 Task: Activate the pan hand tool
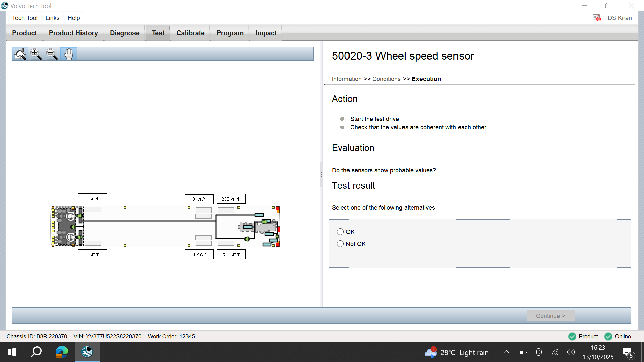click(x=68, y=54)
